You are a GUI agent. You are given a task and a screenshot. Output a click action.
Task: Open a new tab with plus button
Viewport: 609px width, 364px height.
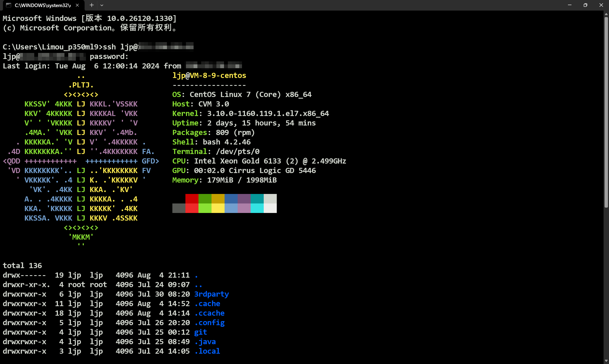click(x=92, y=5)
